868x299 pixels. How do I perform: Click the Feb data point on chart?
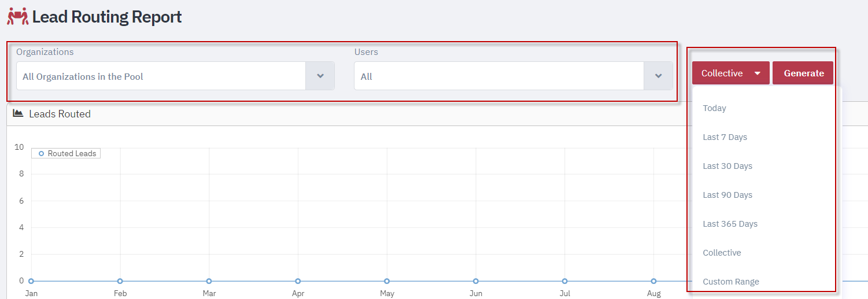tap(120, 281)
